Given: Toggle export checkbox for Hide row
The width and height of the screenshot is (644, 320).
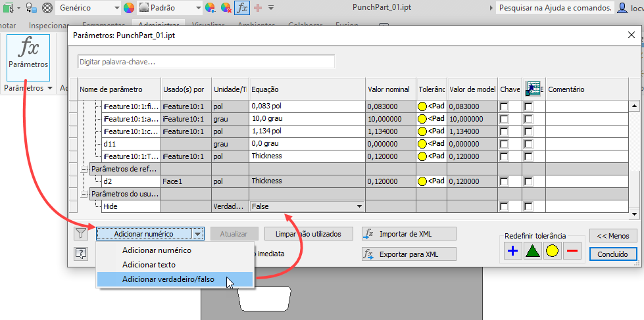Looking at the screenshot, I should coord(529,207).
